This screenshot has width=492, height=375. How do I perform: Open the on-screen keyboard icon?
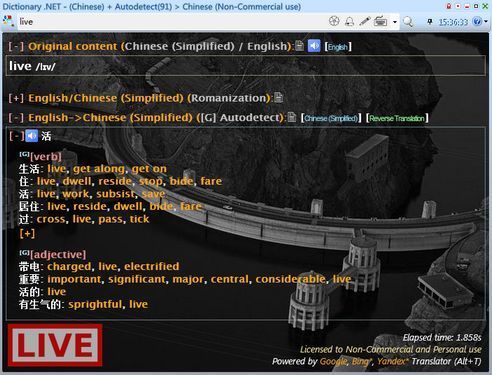click(380, 22)
